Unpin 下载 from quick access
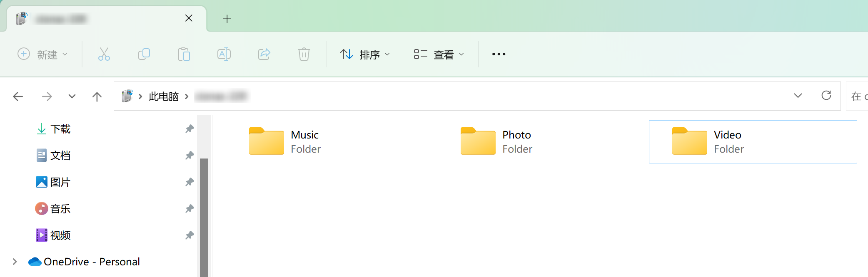 click(x=190, y=129)
